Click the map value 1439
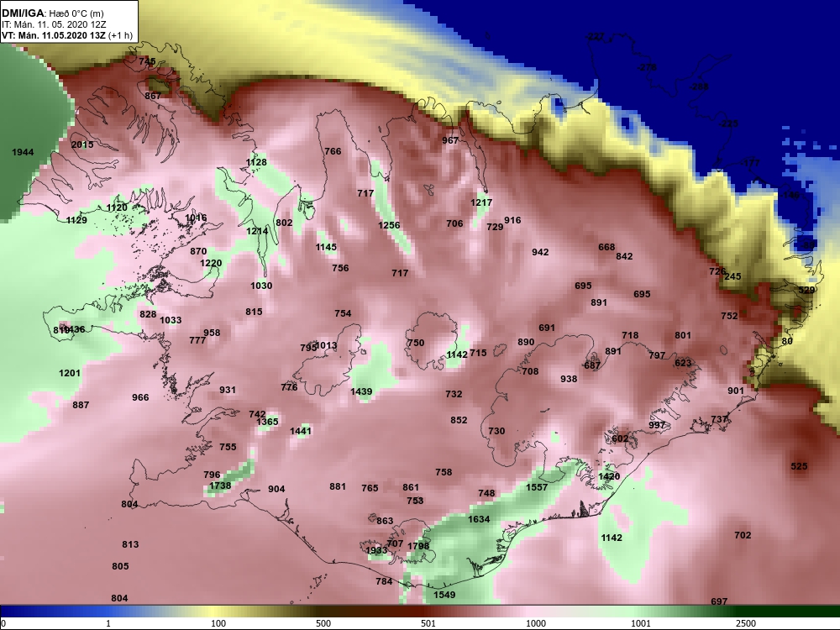Viewport: 840px width, 630px height. point(361,391)
